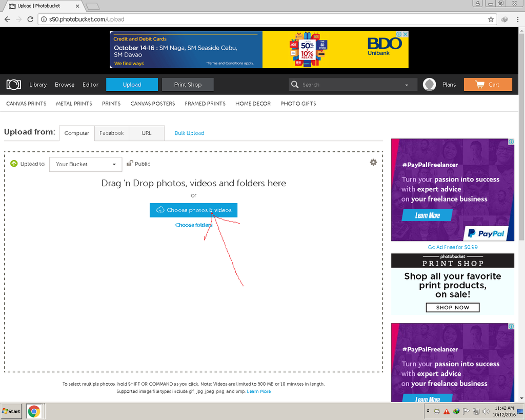The width and height of the screenshot is (525, 420).
Task: Open the Bulk Upload link
Action: click(x=189, y=133)
